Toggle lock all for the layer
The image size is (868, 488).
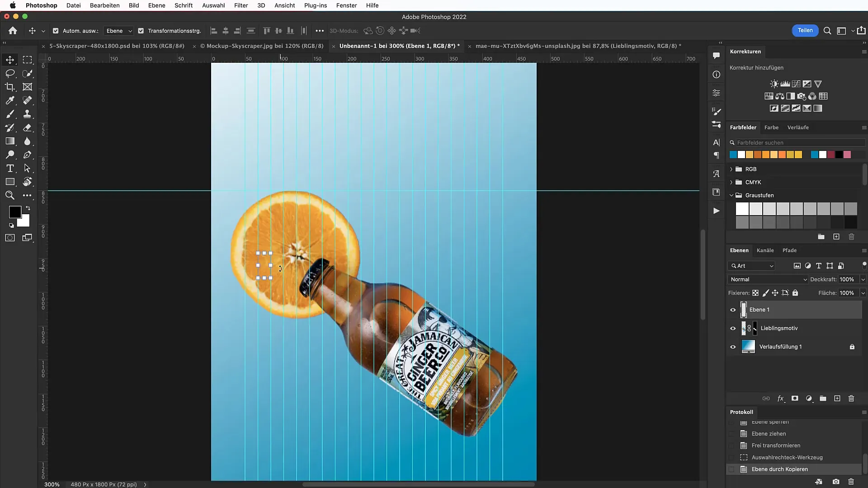tap(795, 293)
